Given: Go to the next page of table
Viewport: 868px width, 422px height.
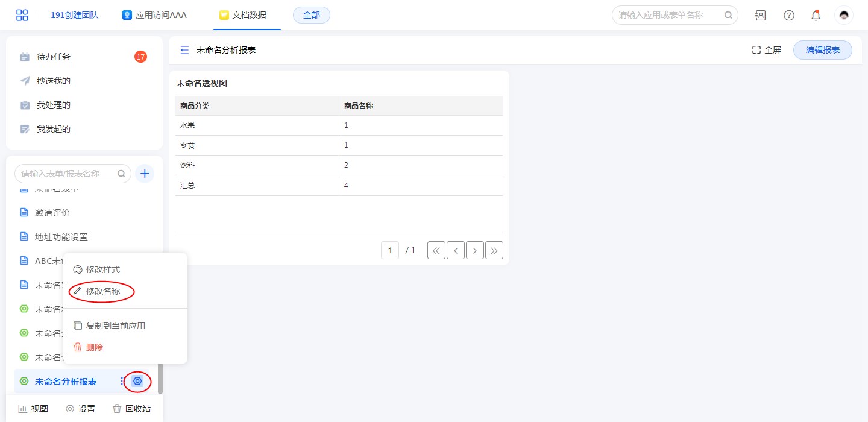Looking at the screenshot, I should tap(475, 250).
